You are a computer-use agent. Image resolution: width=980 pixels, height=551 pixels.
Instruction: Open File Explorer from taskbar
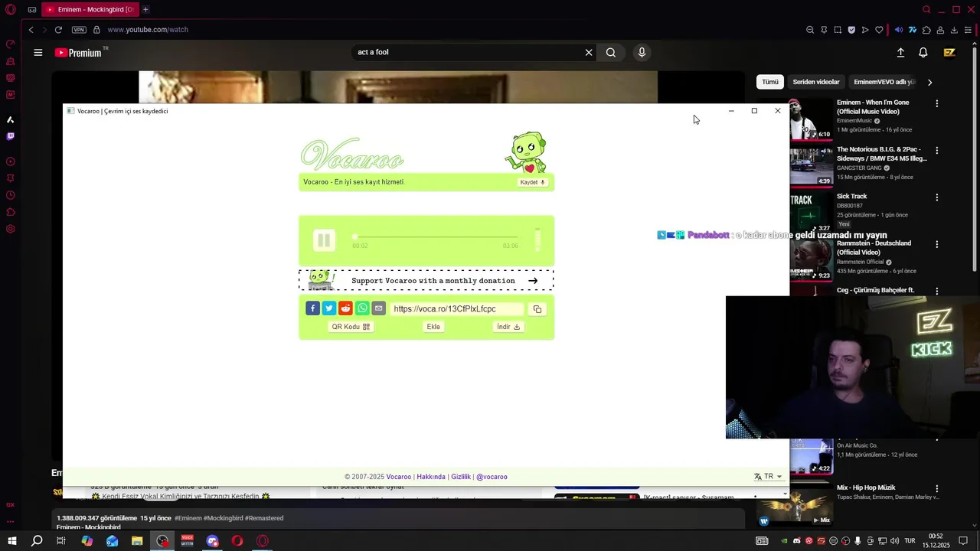tap(137, 541)
